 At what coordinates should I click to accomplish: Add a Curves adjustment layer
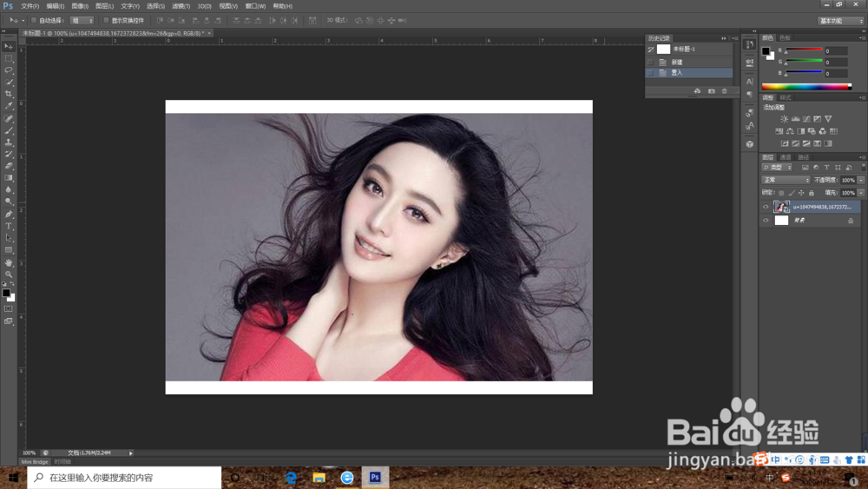coord(806,119)
